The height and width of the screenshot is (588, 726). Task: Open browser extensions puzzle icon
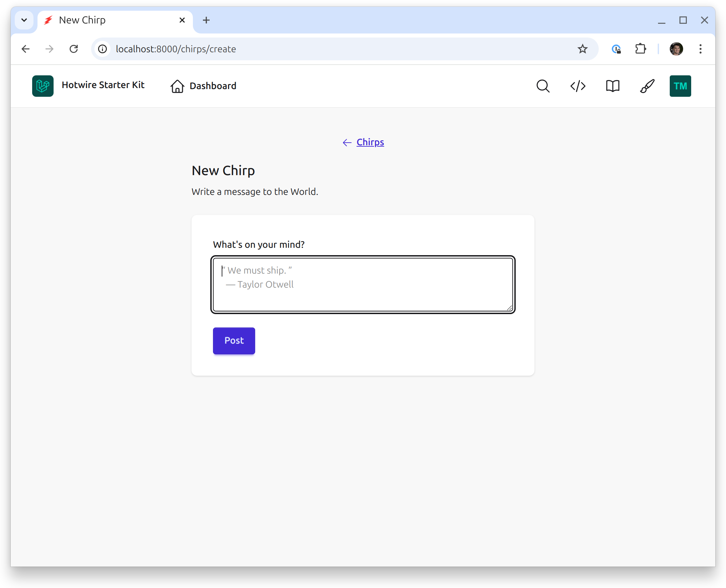point(640,49)
